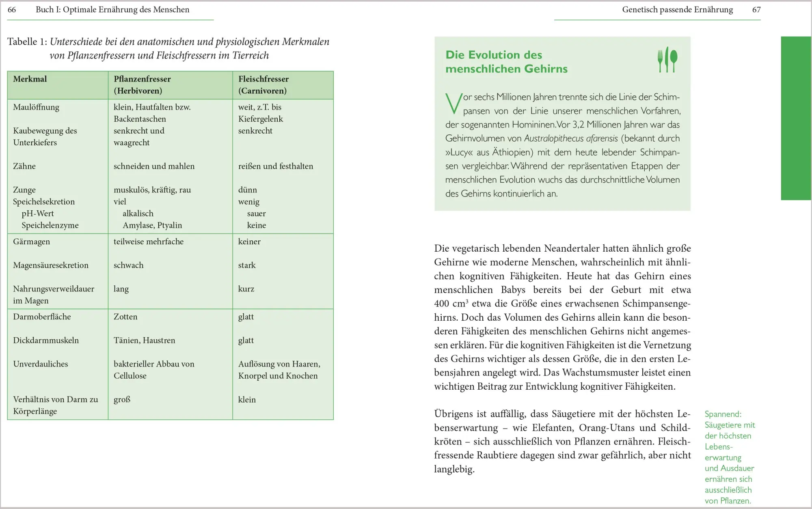812x509 pixels.
Task: Click the page number 66
Action: click(12, 10)
